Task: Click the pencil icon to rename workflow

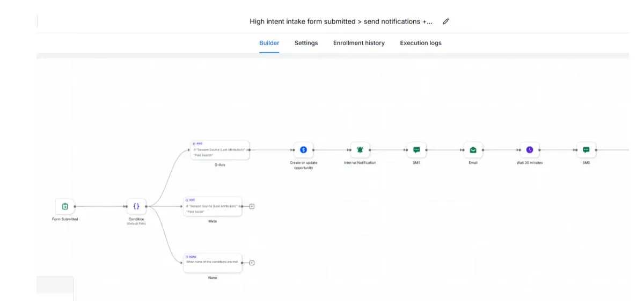Action: pos(445,21)
